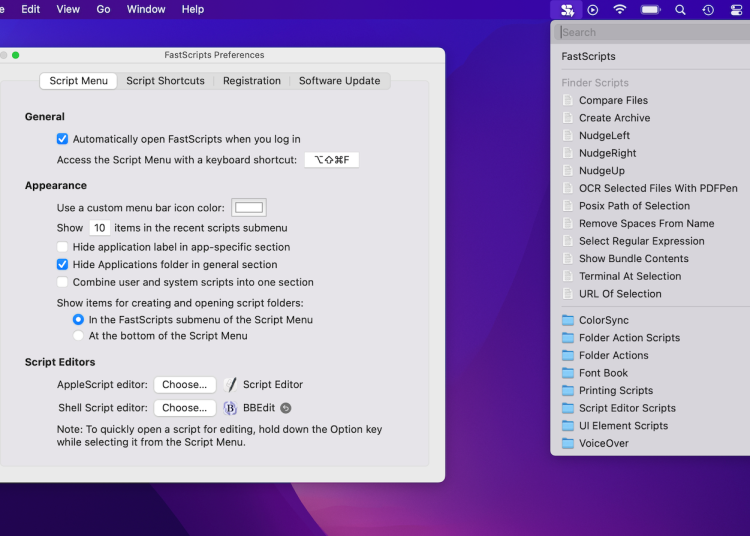Click the reset arrow icon beside BBEdit

point(286,408)
